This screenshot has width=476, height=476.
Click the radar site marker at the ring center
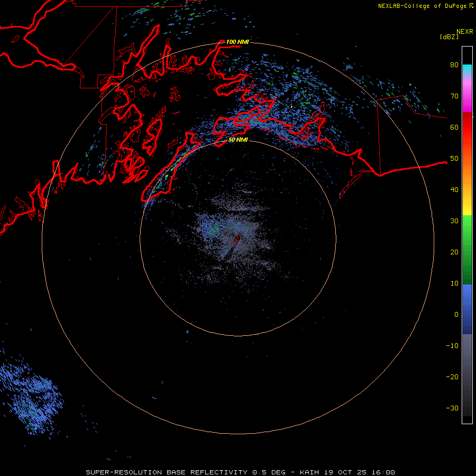pyautogui.click(x=236, y=240)
